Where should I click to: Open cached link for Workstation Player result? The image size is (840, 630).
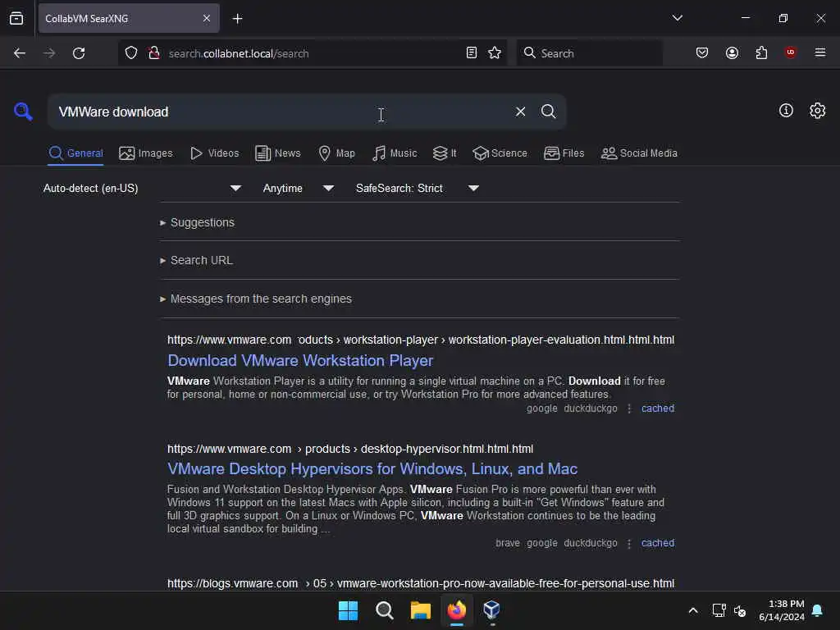tap(657, 409)
